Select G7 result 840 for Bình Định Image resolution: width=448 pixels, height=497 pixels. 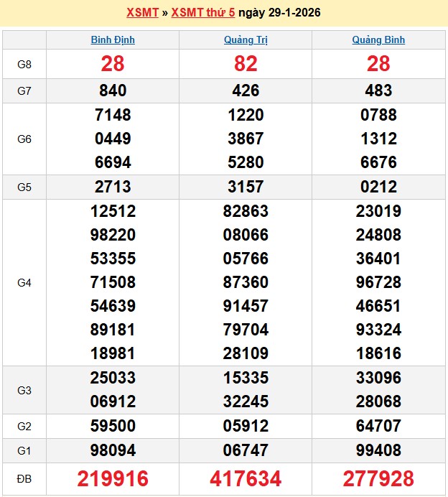click(113, 90)
